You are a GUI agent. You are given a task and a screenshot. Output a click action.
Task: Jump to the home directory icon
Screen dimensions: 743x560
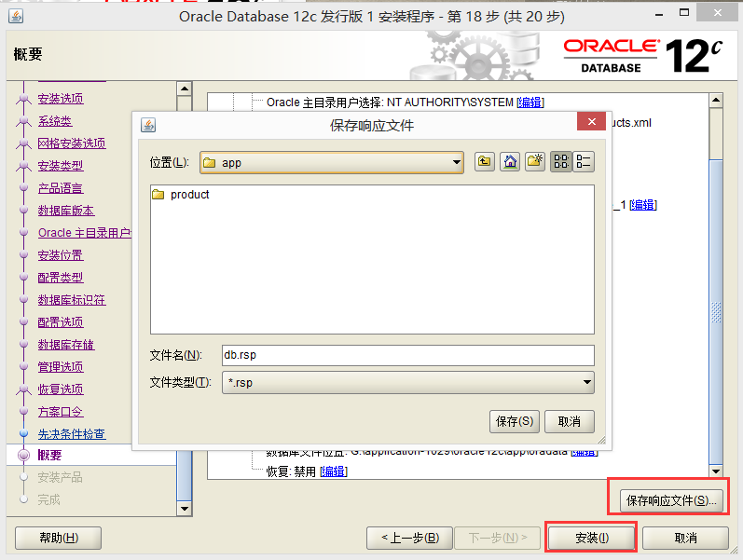pyautogui.click(x=510, y=162)
